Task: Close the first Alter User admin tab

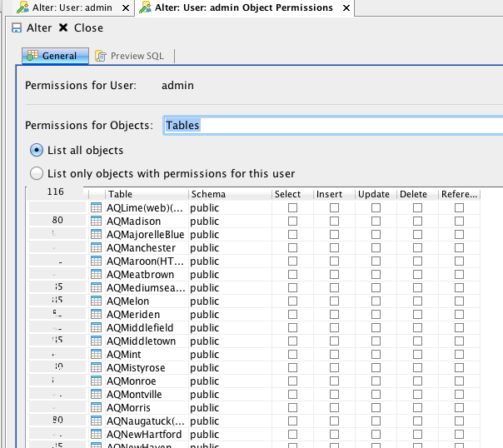Action: (x=126, y=7)
